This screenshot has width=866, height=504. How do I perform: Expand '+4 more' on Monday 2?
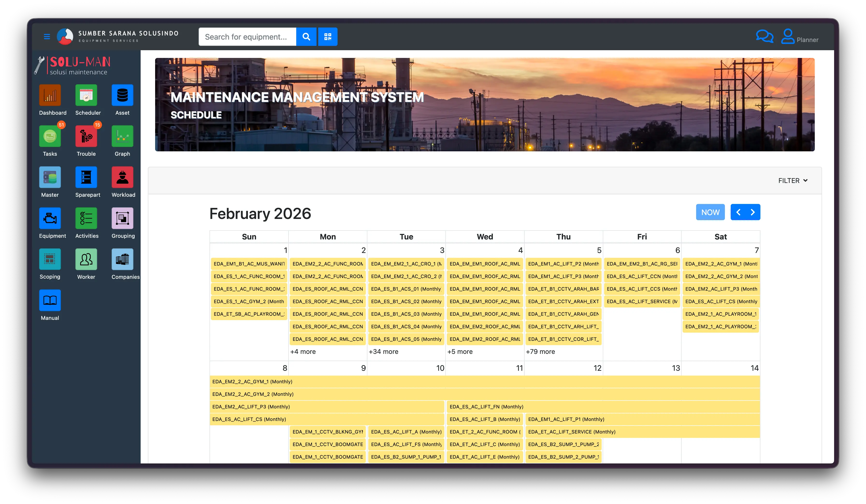coord(303,351)
